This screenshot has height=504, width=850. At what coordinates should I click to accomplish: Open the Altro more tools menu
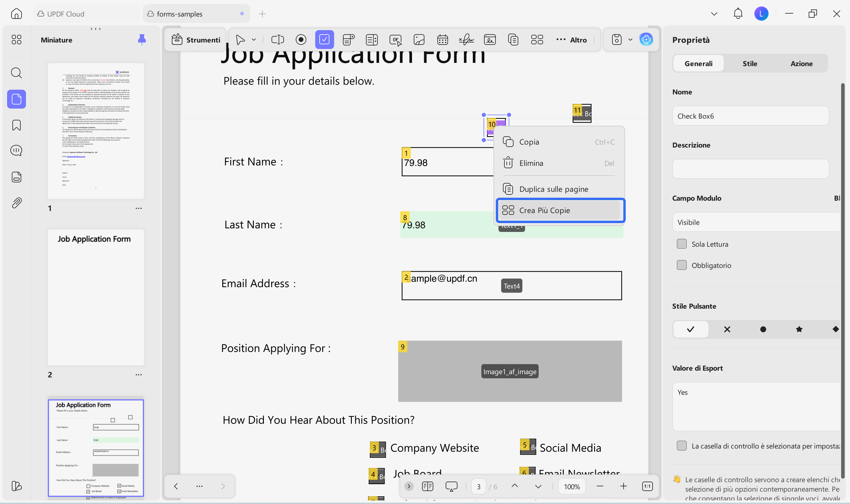[571, 40]
